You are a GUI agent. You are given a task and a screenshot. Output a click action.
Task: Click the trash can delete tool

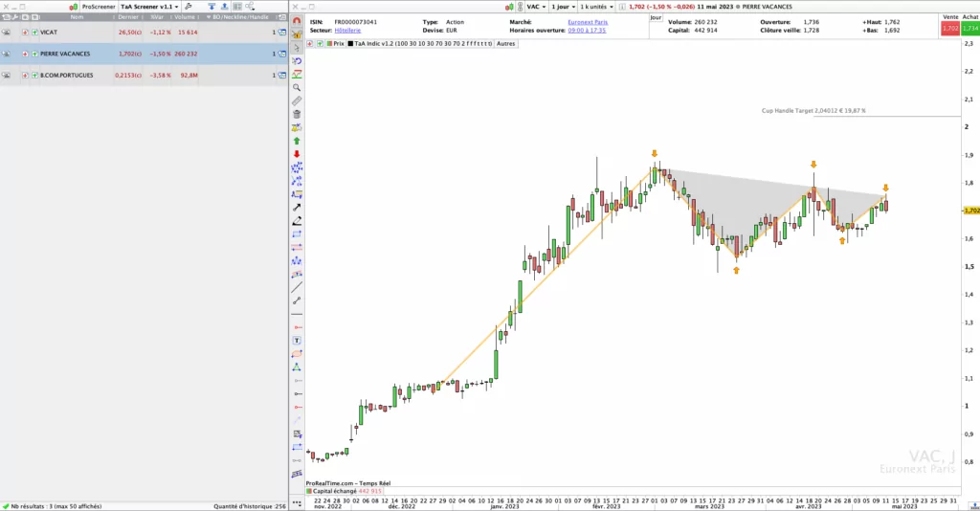click(x=298, y=114)
